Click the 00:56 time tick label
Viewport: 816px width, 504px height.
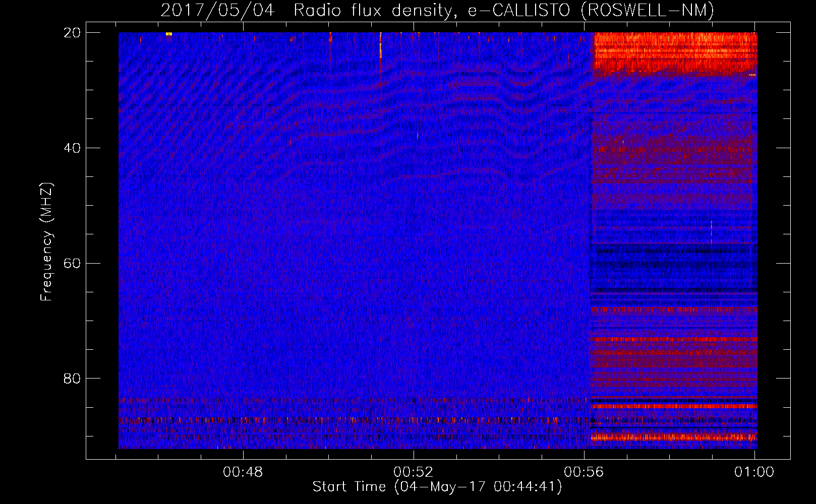(x=584, y=472)
